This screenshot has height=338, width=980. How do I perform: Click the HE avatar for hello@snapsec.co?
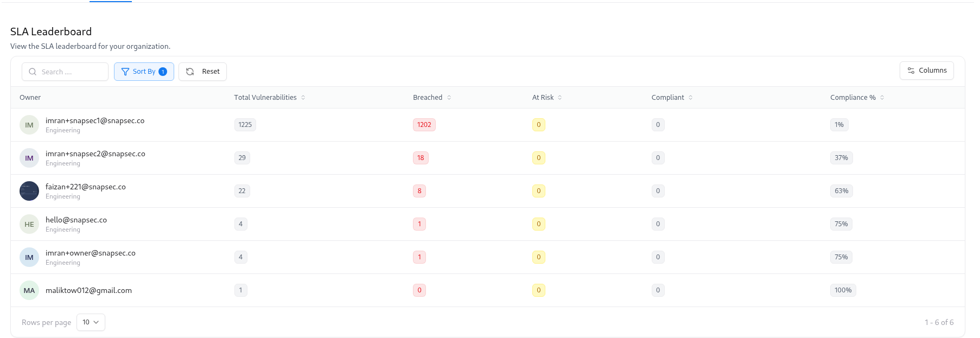(29, 224)
